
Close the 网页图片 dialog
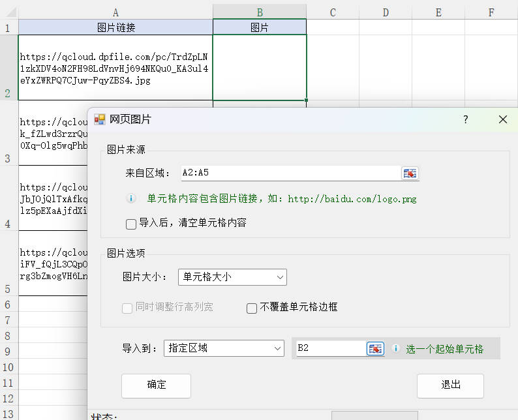tap(502, 119)
